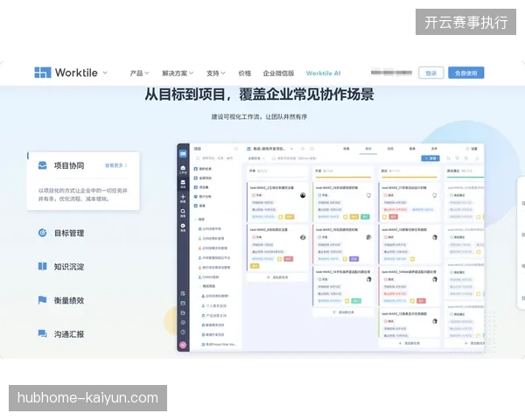Click the magnifier icon in demo's dark sidebar
Viewport: 525px width, 420px height.
click(x=183, y=213)
